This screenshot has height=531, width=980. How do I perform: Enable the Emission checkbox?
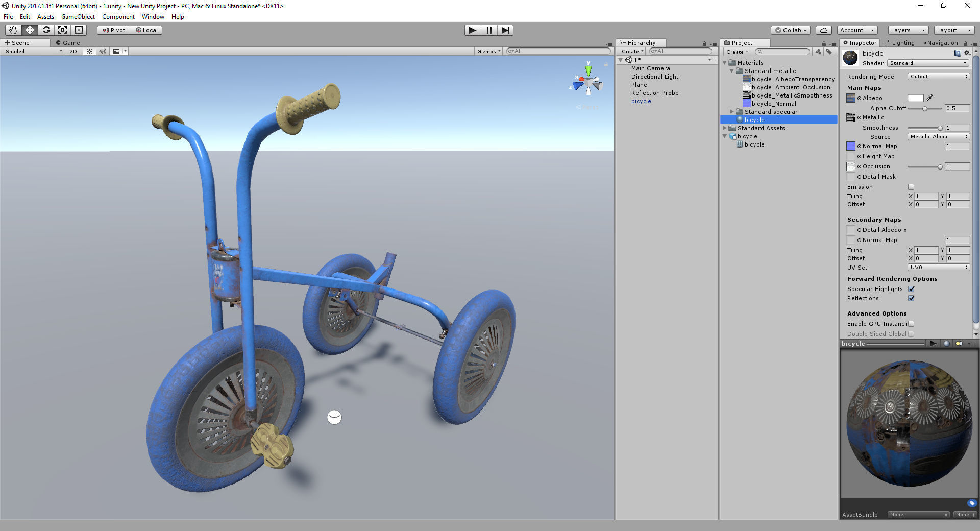(911, 187)
